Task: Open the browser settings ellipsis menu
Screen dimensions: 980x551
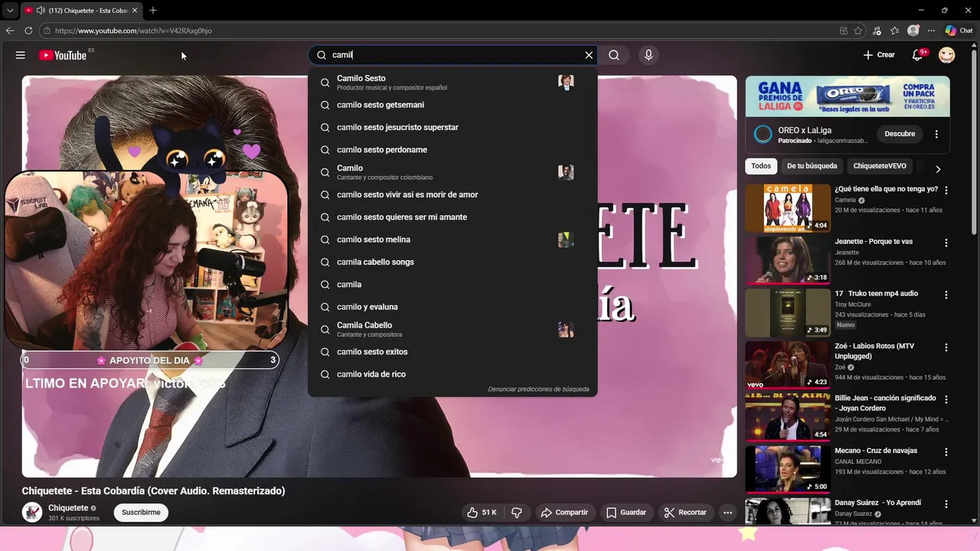Action: [x=931, y=31]
